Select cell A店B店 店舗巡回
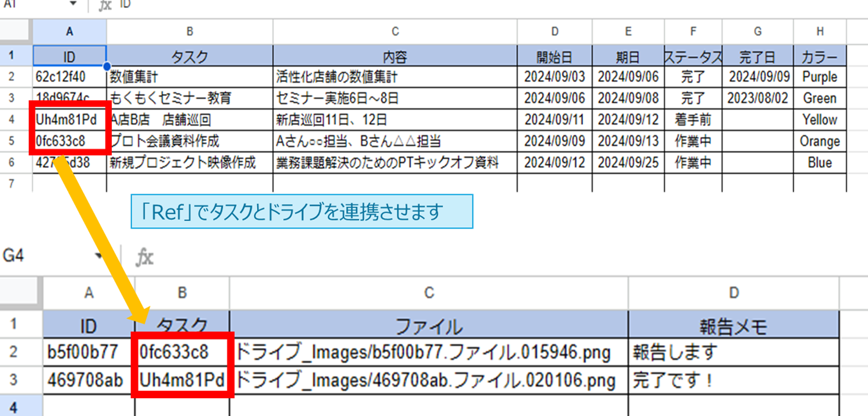The image size is (868, 416). click(190, 120)
